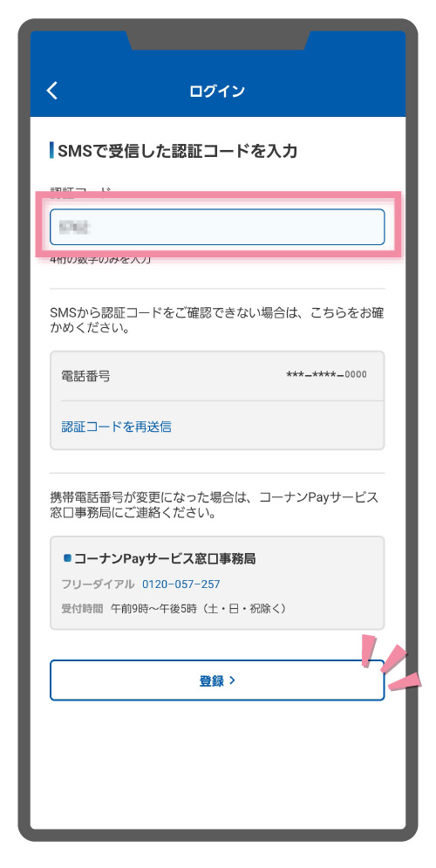The width and height of the screenshot is (436, 868).
Task: Tap the SMSで受信した認証コードを入力 heading
Action: 177,151
